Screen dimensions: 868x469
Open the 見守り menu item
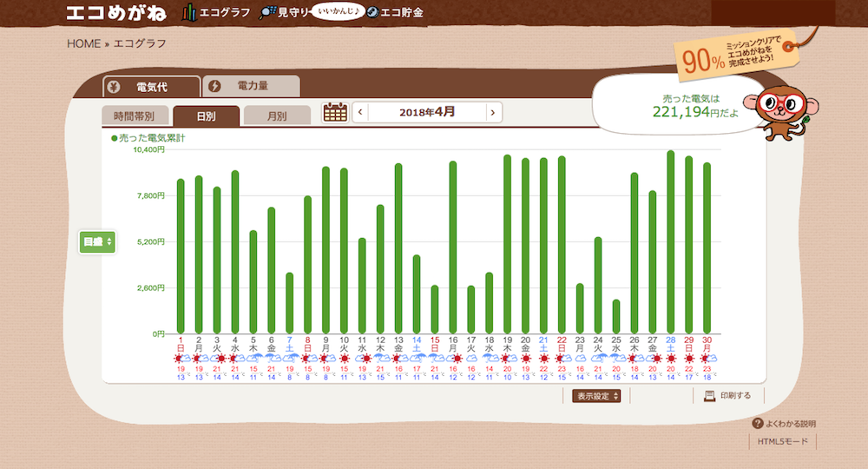pos(285,12)
